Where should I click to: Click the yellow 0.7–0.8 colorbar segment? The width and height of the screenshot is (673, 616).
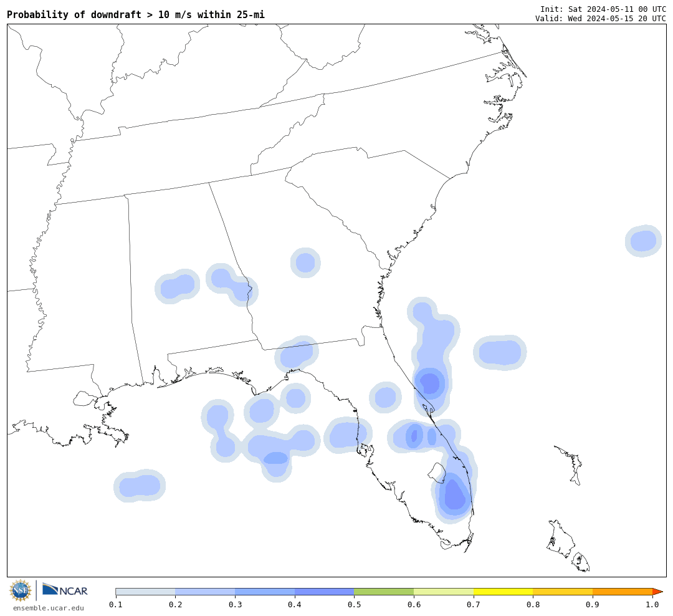click(503, 592)
